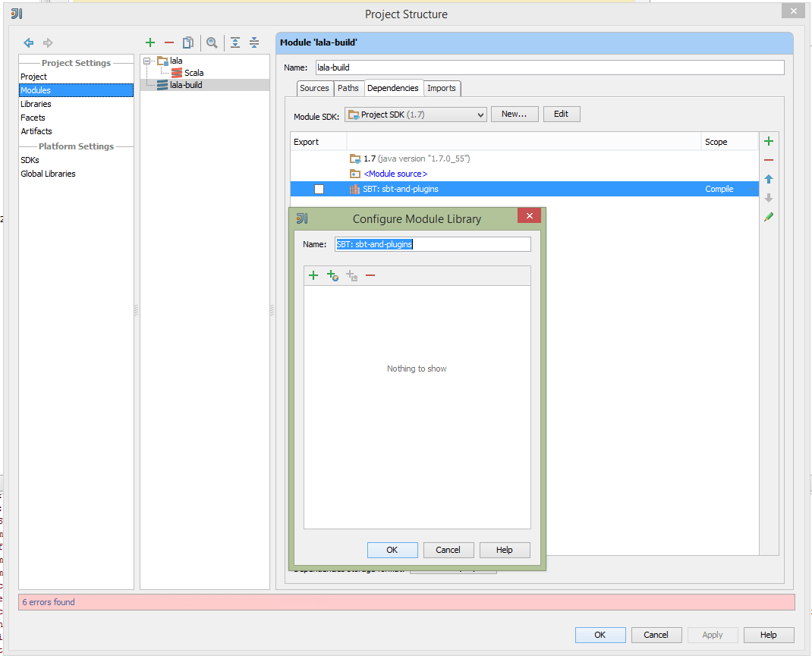Image resolution: width=812 pixels, height=659 pixels.
Task: Collapse the lala module tree node
Action: pyautogui.click(x=147, y=61)
